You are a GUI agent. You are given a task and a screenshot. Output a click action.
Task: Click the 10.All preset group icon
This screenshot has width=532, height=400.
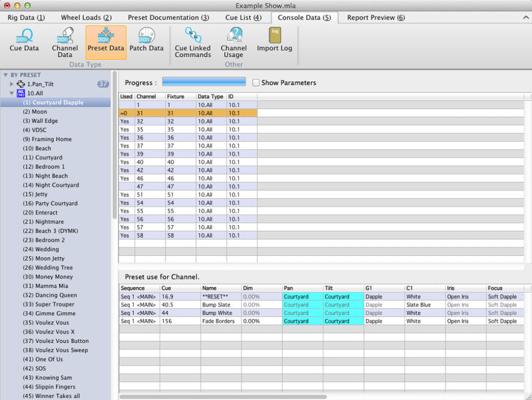click(x=20, y=94)
